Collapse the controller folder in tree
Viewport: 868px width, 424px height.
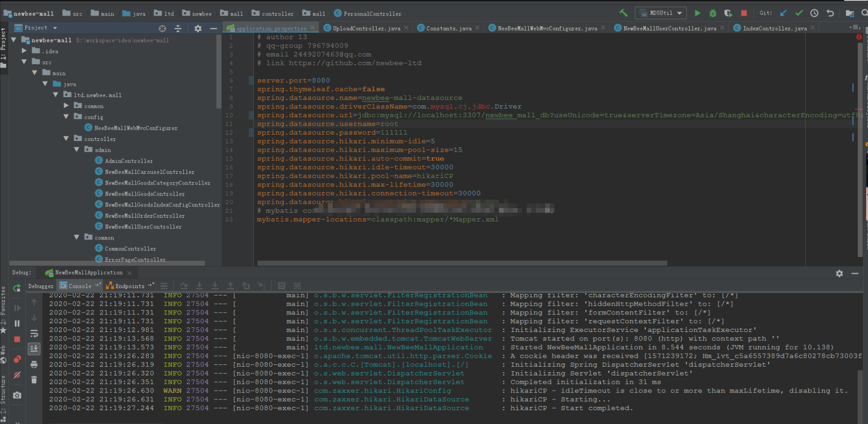click(66, 139)
